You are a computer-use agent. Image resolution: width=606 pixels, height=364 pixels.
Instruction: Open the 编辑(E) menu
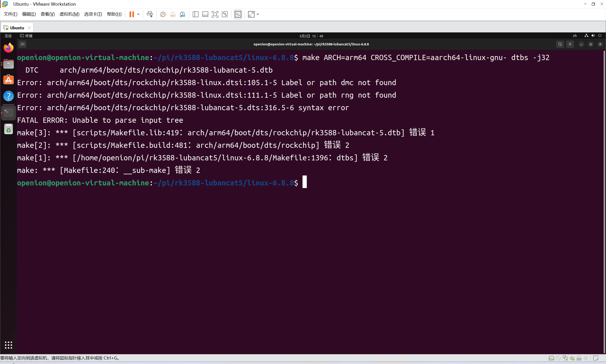coord(29,14)
